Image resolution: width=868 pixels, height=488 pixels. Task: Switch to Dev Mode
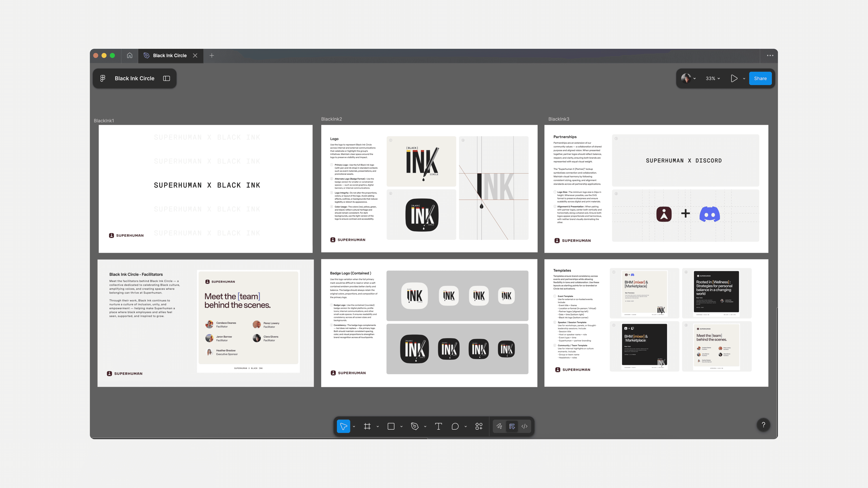[x=524, y=426]
